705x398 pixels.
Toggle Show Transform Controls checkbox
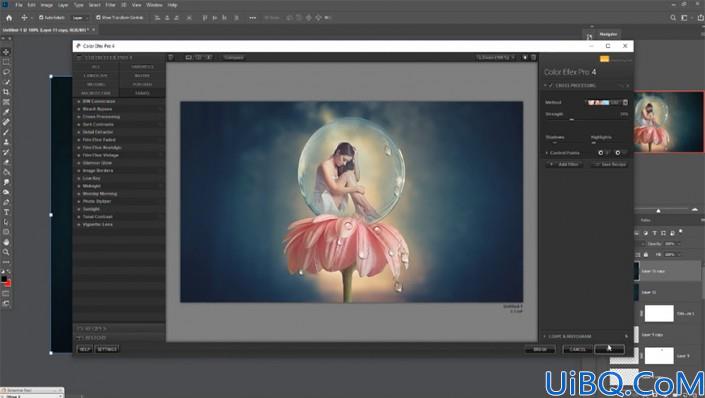(x=98, y=18)
